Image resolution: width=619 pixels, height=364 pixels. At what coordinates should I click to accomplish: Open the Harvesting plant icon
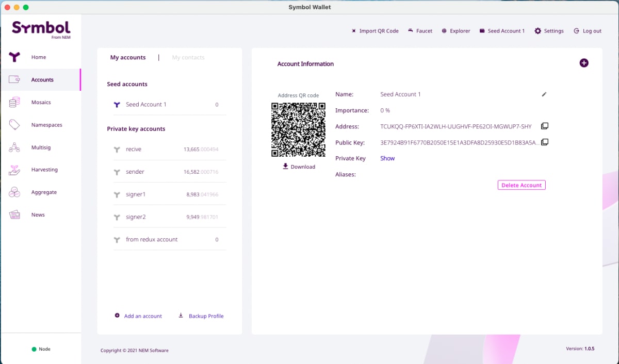tap(14, 170)
